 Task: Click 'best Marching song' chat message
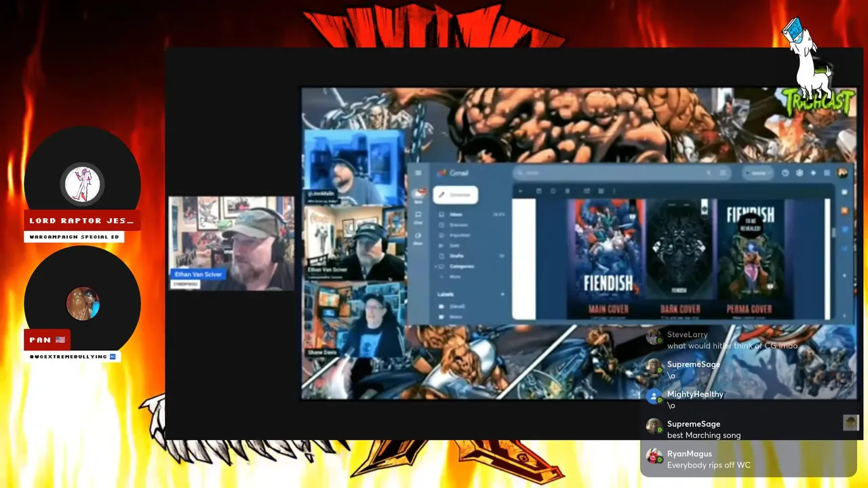[x=704, y=435]
